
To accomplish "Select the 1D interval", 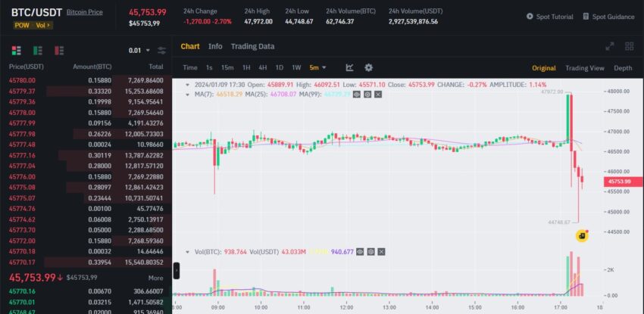I will (x=280, y=67).
